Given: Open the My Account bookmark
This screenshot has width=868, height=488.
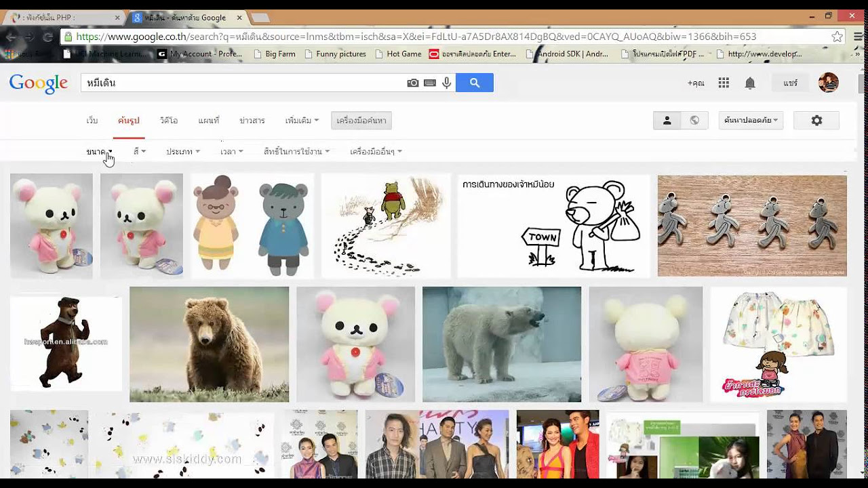Looking at the screenshot, I should [199, 54].
